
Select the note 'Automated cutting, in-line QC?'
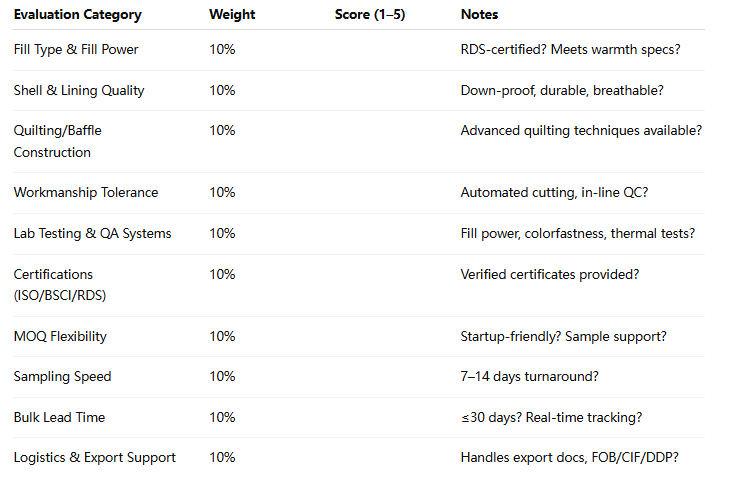tap(554, 193)
